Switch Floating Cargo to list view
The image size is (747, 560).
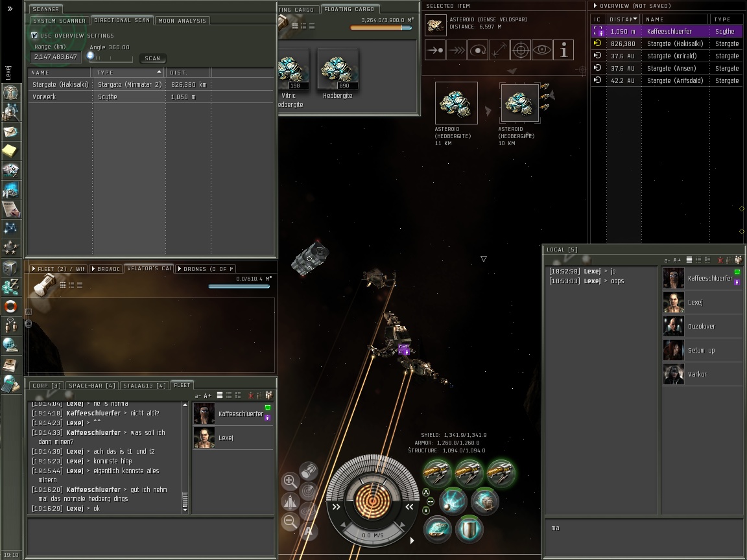[x=311, y=26]
